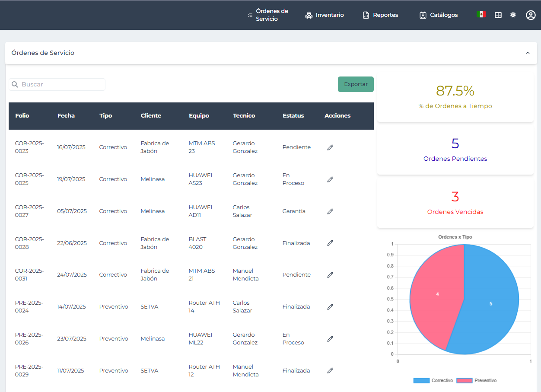Click the settings gear icon
541x392 pixels.
click(x=513, y=15)
